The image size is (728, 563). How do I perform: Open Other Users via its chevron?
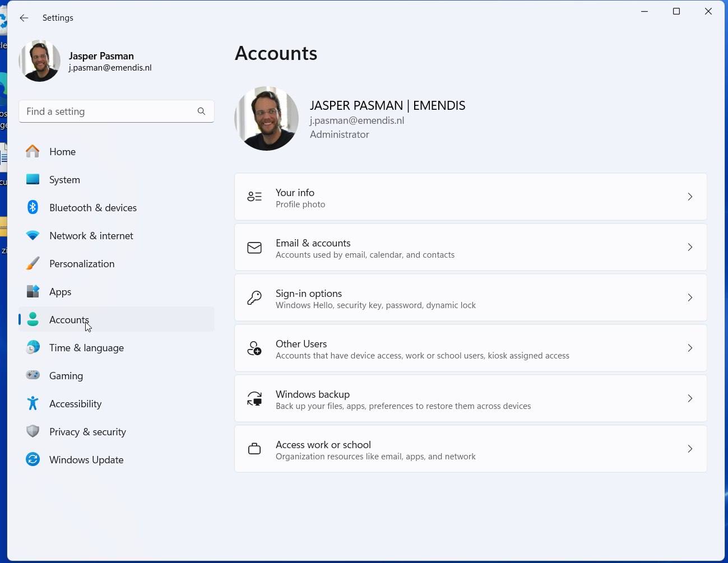[690, 348]
